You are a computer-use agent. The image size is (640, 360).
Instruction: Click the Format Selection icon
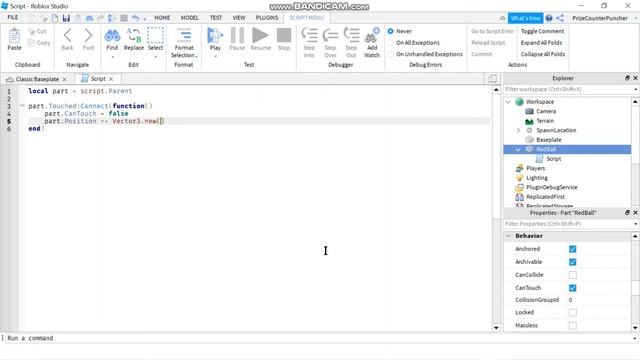click(184, 36)
